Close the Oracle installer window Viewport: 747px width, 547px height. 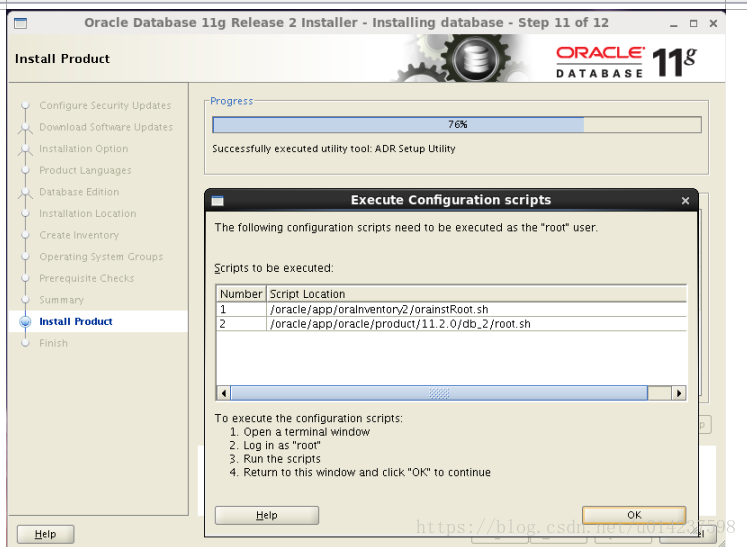pos(713,23)
